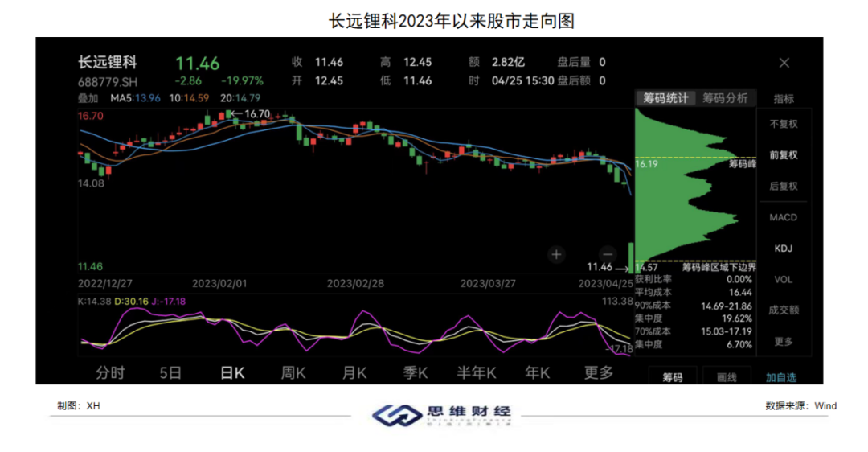Screen dimensions: 868x452
Task: Click the date label 2023/02/01
Action: (x=219, y=284)
